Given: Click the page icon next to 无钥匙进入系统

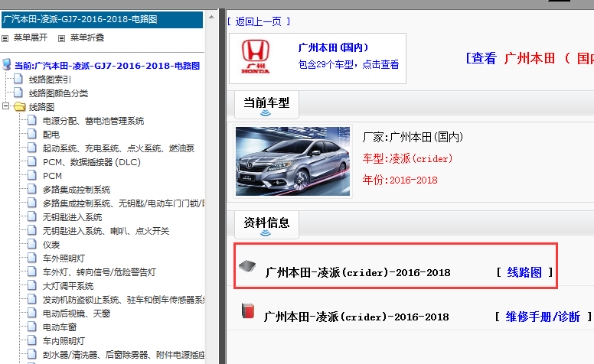Looking at the screenshot, I should 32,216.
